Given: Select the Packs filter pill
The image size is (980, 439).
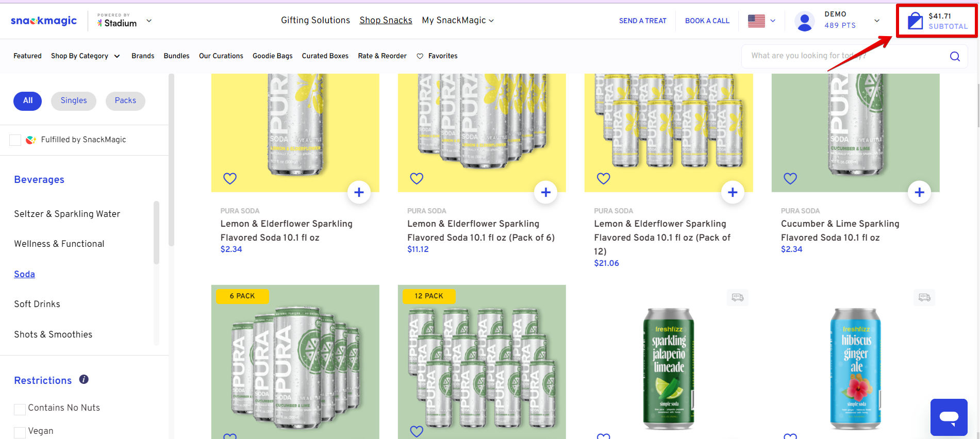Looking at the screenshot, I should click(x=125, y=100).
